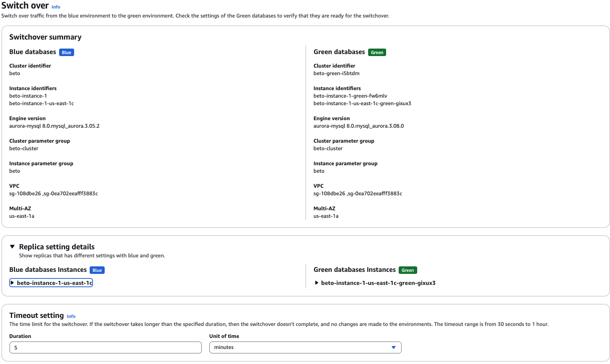Click the blue engine version 3.05.2 text
The width and height of the screenshot is (610, 364).
click(x=54, y=126)
